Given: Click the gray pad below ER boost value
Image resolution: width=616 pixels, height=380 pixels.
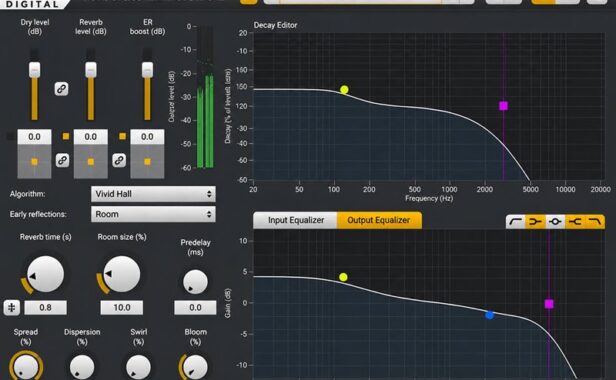Looking at the screenshot, I should pos(147,161).
